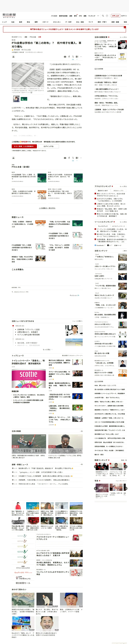Print article using lower printer icon
This screenshot has height=644, width=129.
pyautogui.click(x=13, y=158)
